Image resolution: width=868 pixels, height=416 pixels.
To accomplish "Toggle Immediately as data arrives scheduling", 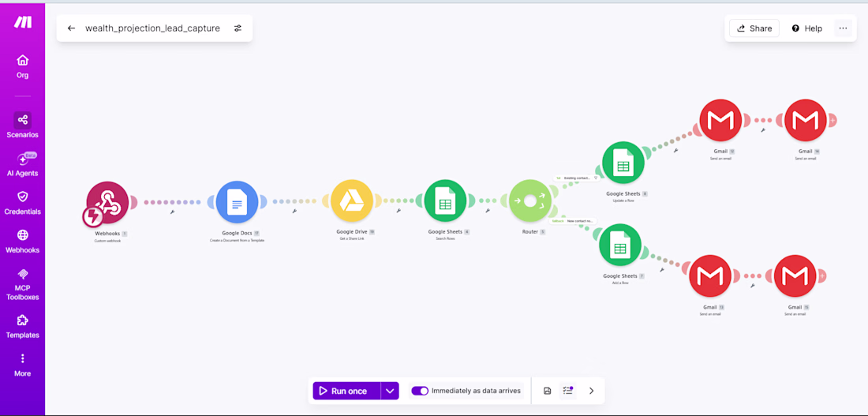I will [420, 391].
